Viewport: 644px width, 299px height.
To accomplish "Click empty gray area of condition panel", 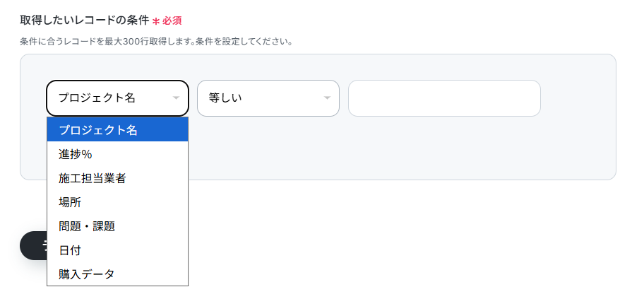I will (x=424, y=152).
